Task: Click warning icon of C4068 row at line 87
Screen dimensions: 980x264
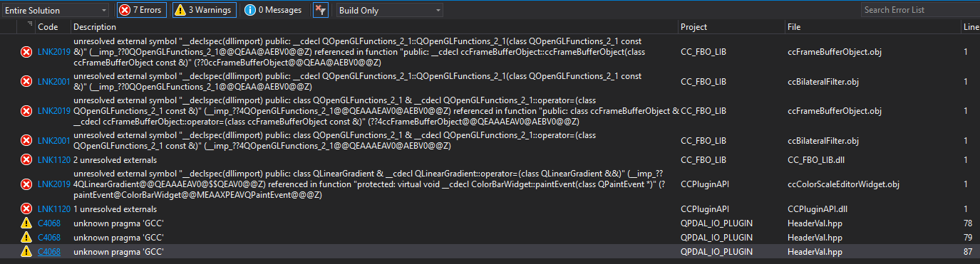Action: click(x=26, y=251)
